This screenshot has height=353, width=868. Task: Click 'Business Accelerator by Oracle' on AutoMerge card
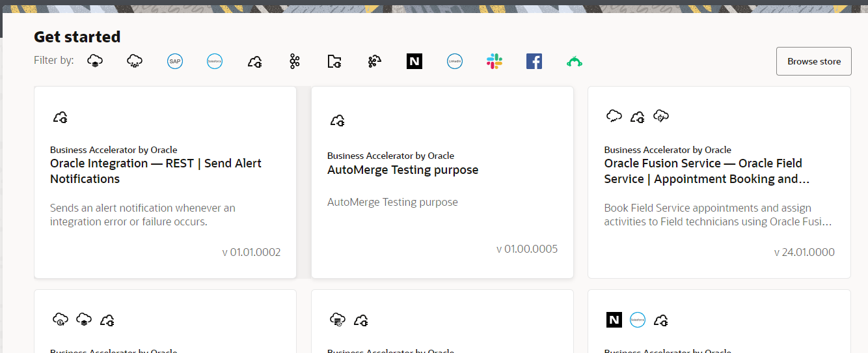pyautogui.click(x=390, y=156)
